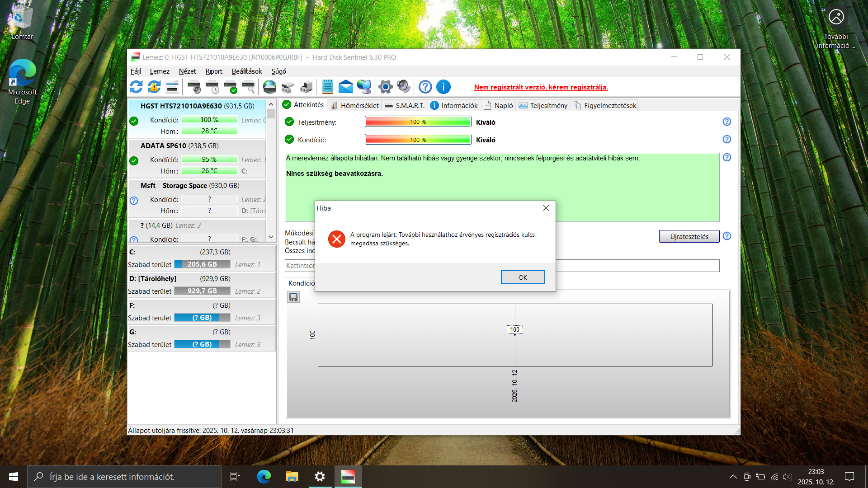Click the Újratesztelés button

click(689, 236)
